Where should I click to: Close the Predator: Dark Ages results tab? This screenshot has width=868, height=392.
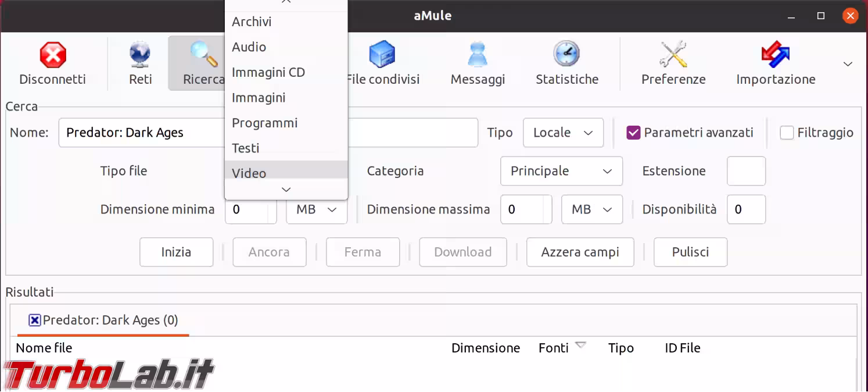(33, 320)
